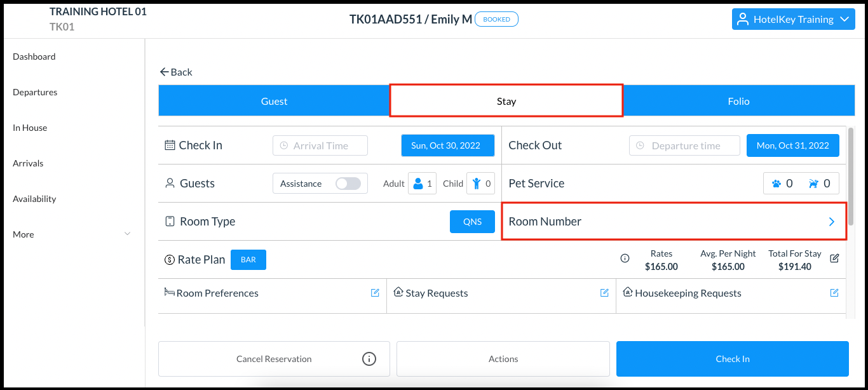Edit the Total For Stay rates icon
Image resolution: width=868 pixels, height=390 pixels.
834,258
